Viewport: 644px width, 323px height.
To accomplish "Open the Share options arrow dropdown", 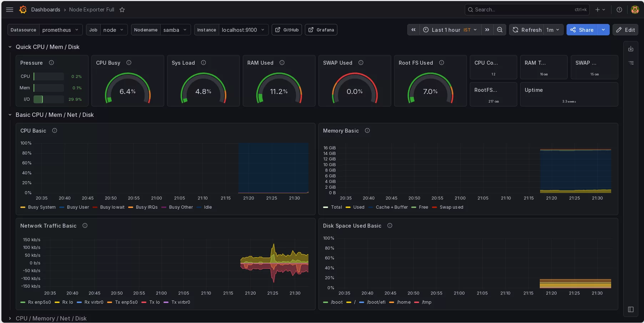I will point(603,30).
